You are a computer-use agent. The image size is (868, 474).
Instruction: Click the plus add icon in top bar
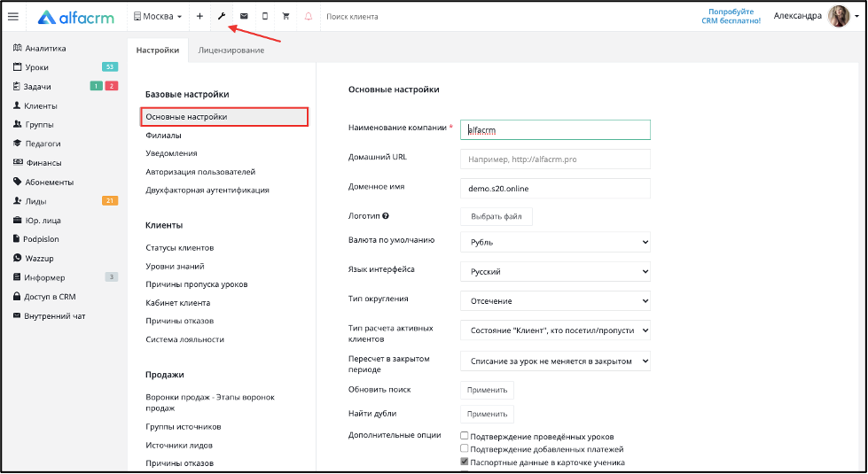tap(199, 16)
